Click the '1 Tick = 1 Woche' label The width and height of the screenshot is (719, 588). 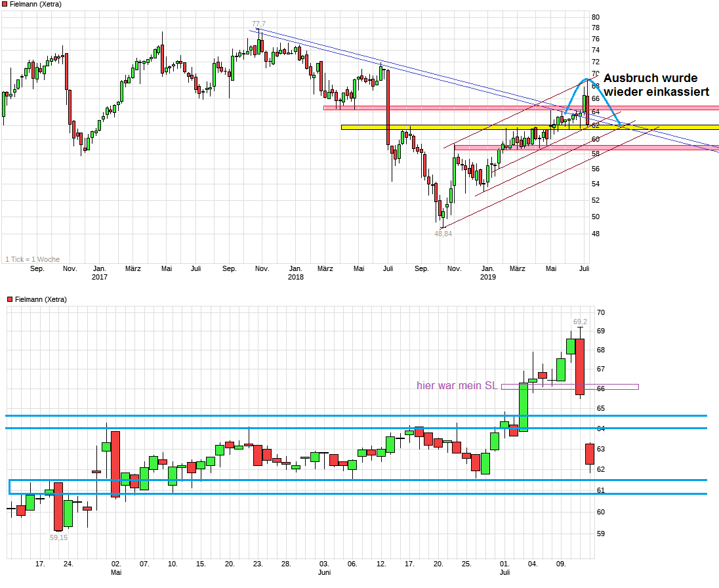click(33, 259)
